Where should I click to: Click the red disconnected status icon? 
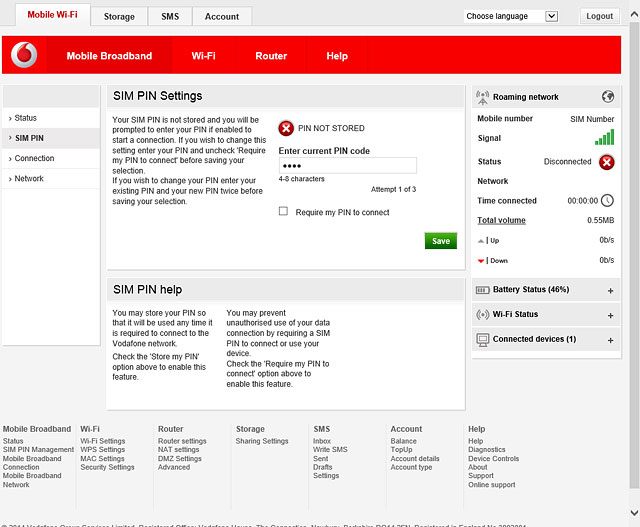pyautogui.click(x=607, y=162)
